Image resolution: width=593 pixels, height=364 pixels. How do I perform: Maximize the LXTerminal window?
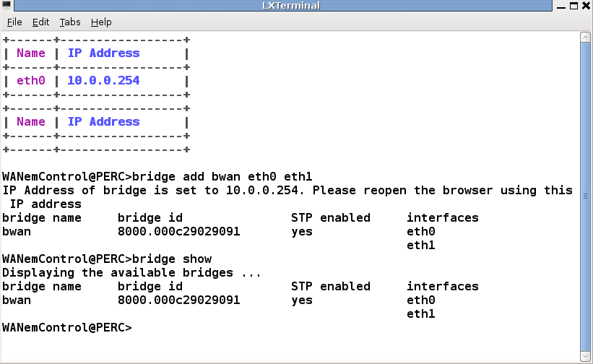click(573, 6)
